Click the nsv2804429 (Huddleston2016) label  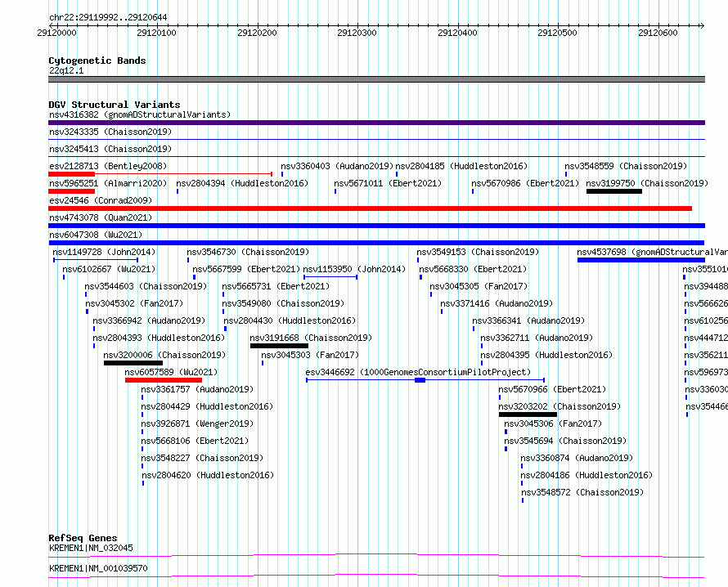pos(207,406)
